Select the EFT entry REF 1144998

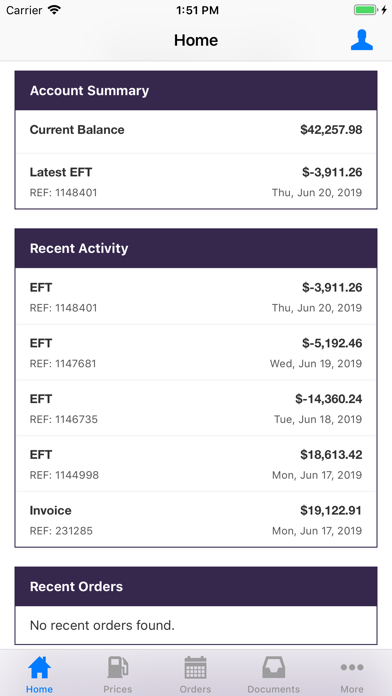(x=196, y=464)
